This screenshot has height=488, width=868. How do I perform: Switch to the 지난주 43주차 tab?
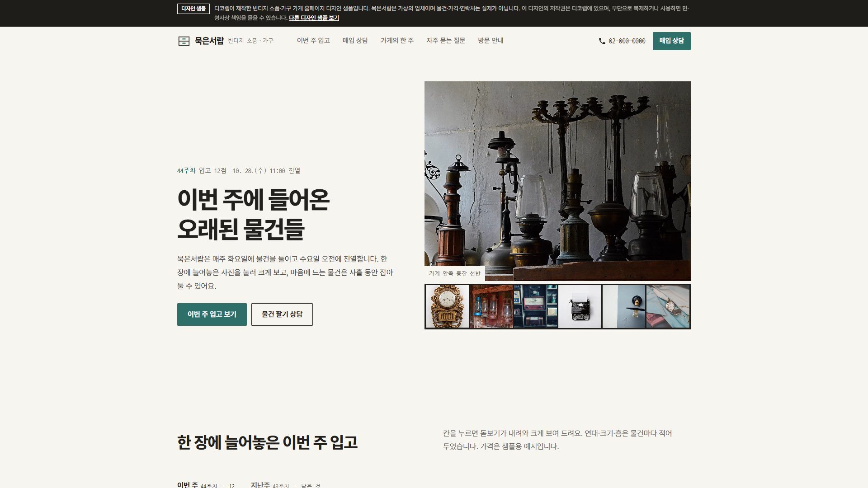coord(286,485)
